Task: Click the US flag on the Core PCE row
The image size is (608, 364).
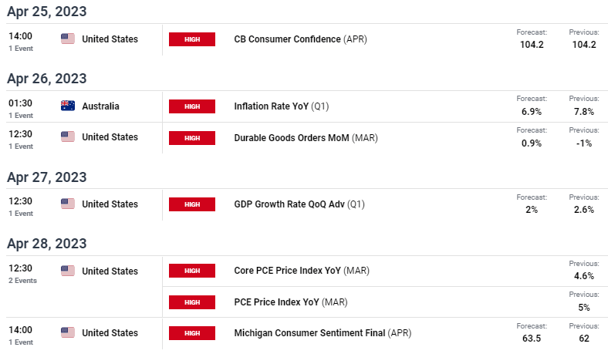Action: 68,271
